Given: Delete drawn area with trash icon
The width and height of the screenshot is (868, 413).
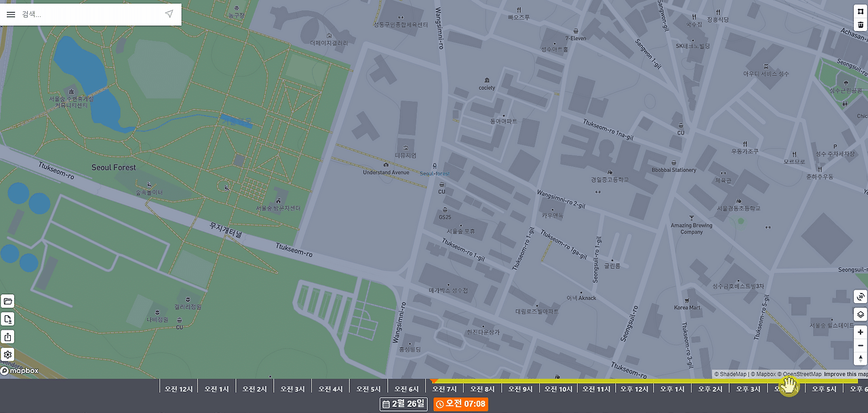Looking at the screenshot, I should click(x=861, y=25).
